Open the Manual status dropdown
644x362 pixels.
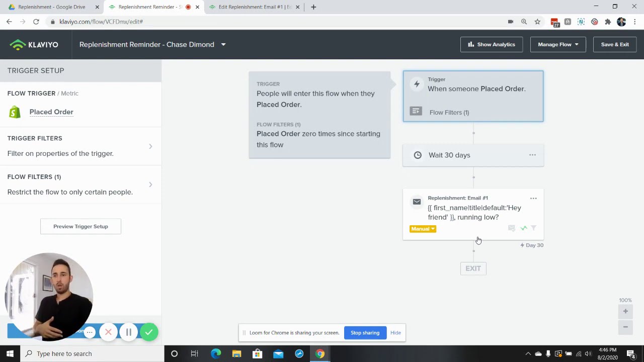423,229
